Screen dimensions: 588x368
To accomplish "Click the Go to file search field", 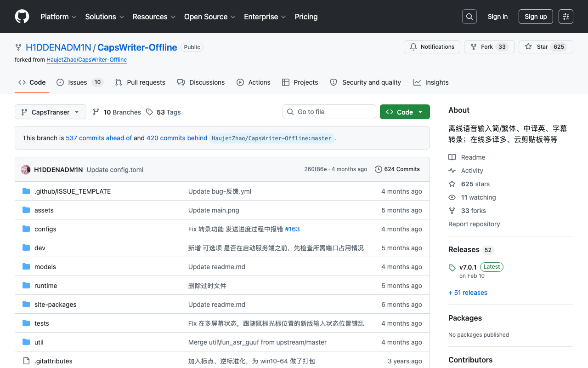I will tap(329, 112).
